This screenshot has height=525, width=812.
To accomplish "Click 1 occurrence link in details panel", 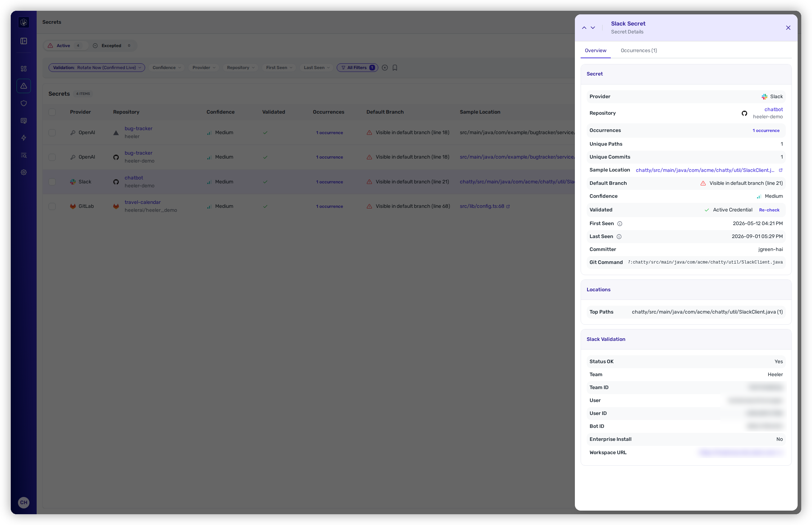I will [766, 131].
